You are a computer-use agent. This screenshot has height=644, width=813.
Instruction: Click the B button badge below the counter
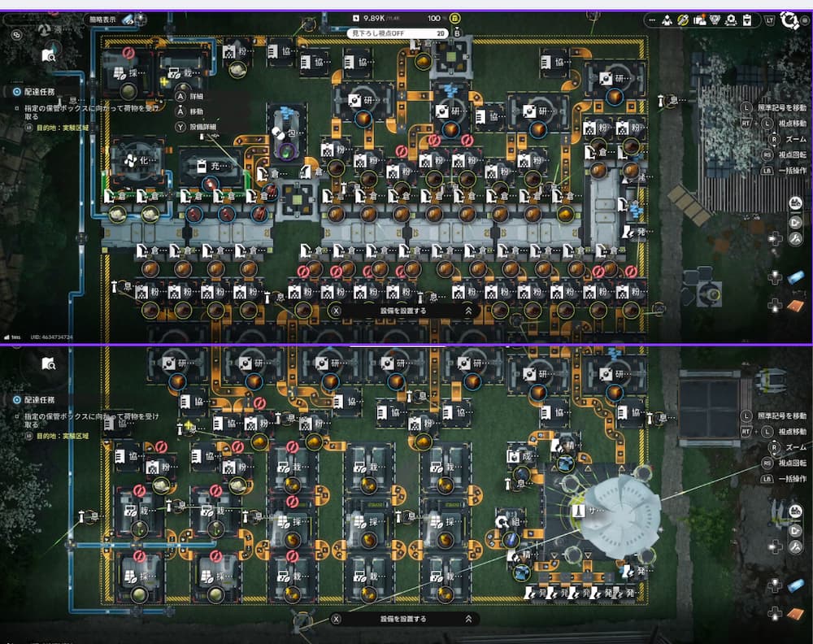(x=457, y=33)
